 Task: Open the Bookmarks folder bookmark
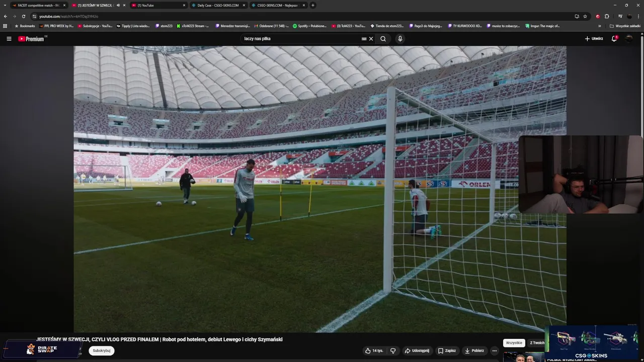point(25,26)
